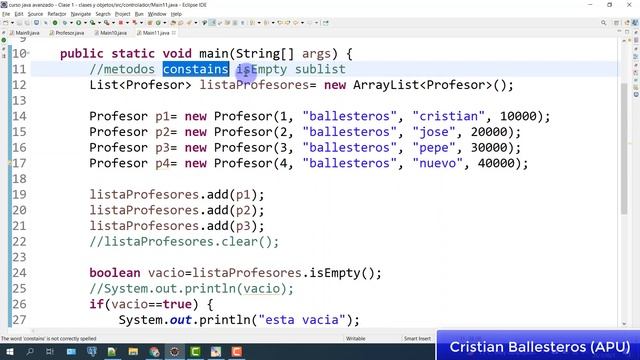Open Task View from the taskbar
640x360 pixels.
click(x=50, y=351)
